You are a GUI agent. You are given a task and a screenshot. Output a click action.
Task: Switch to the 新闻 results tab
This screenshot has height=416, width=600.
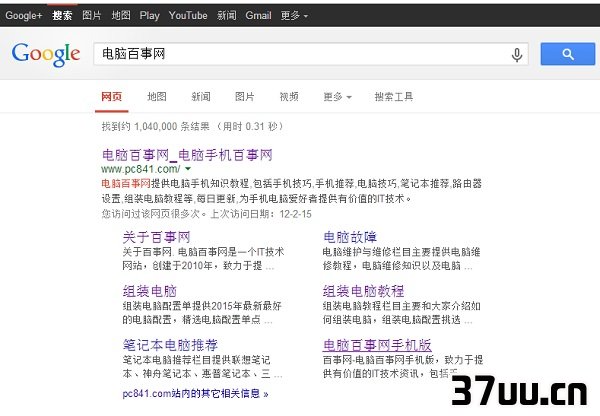coord(201,97)
